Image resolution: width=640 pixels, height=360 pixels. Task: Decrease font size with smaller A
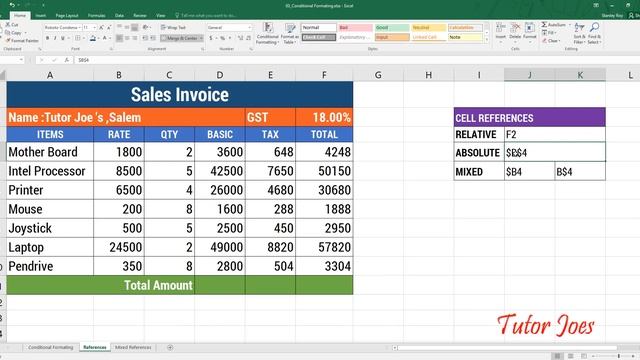pos(109,27)
